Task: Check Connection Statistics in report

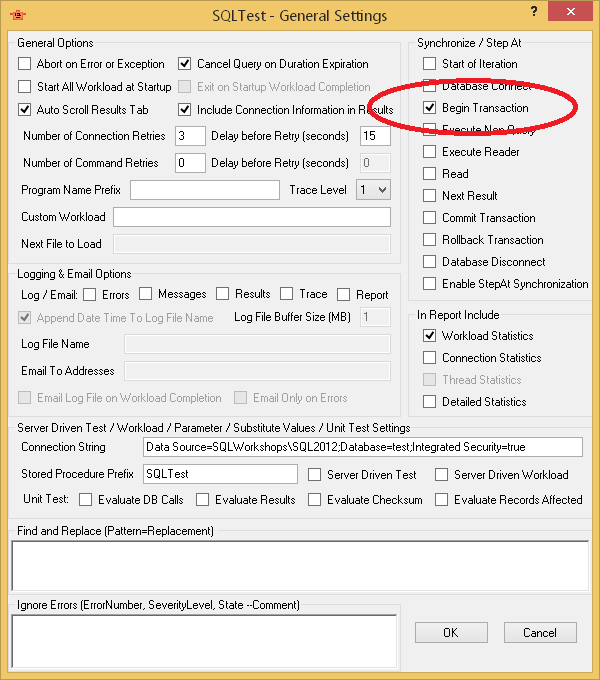Action: (430, 358)
